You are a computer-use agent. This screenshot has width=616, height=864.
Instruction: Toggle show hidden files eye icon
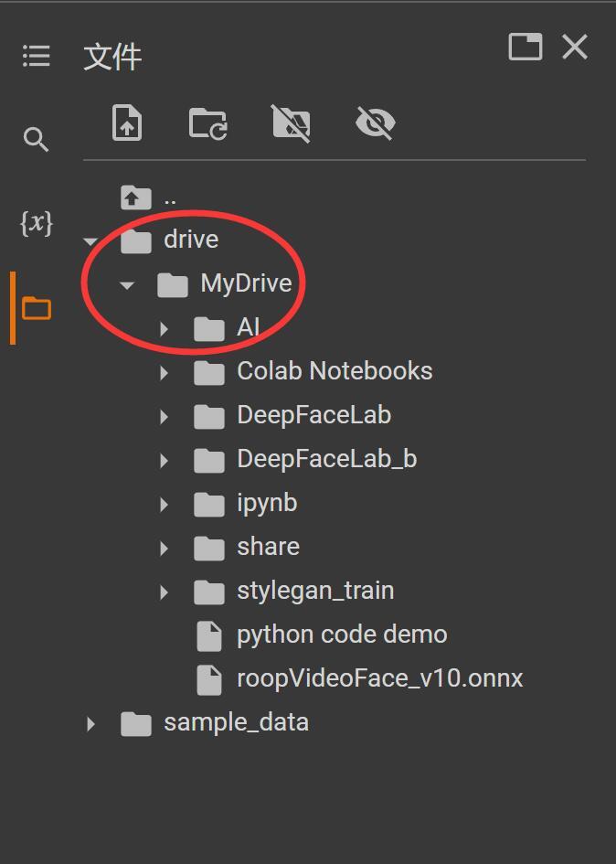pyautogui.click(x=376, y=123)
